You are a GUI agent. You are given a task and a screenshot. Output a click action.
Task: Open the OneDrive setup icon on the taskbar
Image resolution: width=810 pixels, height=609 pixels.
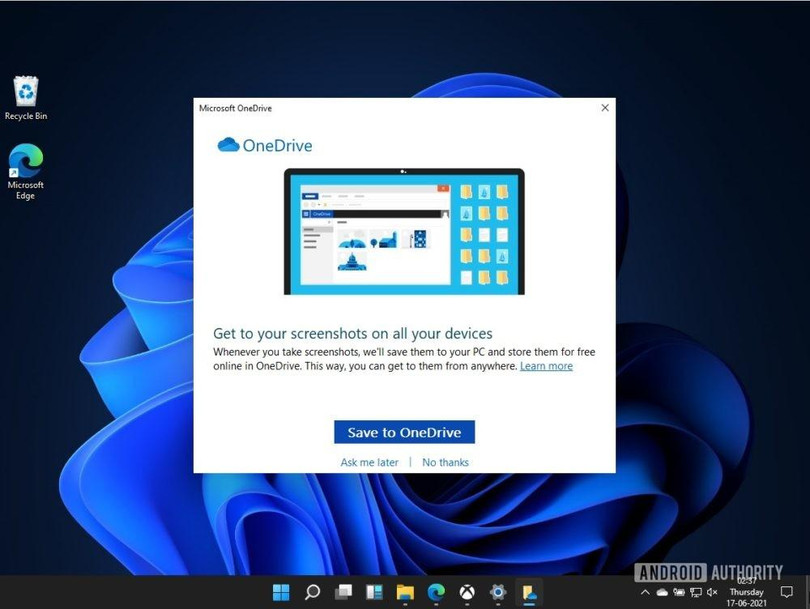pyautogui.click(x=529, y=592)
